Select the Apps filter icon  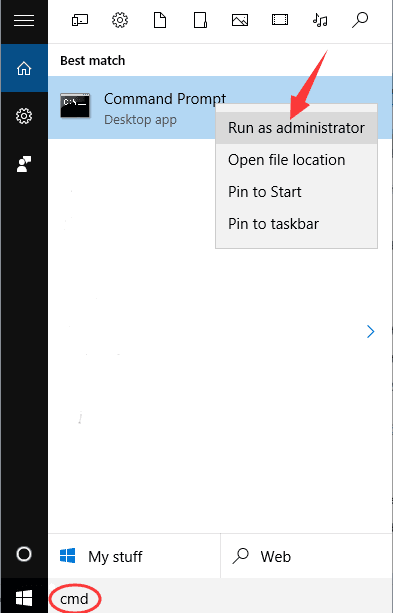(80, 20)
